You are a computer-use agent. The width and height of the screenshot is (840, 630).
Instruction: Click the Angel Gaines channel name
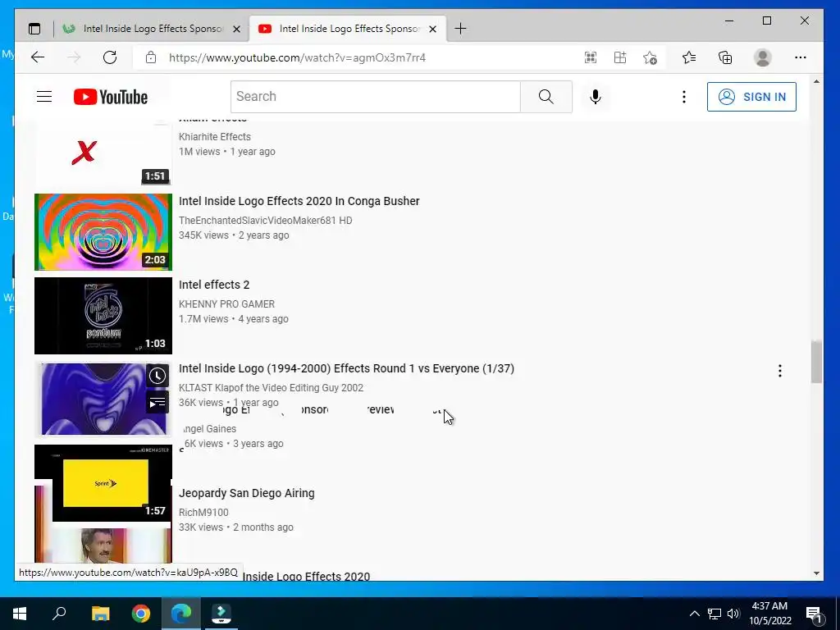coord(209,428)
